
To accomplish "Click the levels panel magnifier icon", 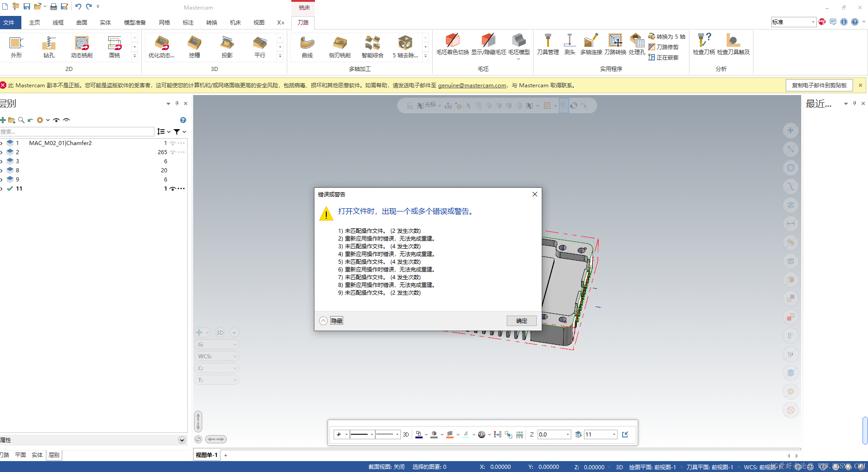I will point(21,120).
